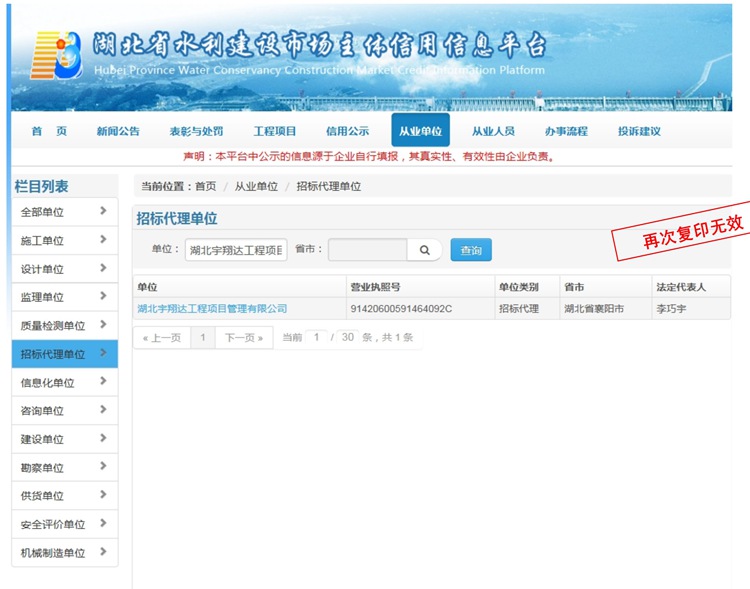Expand the 设计单位 chevron arrow
750x589 pixels.
tap(103, 267)
